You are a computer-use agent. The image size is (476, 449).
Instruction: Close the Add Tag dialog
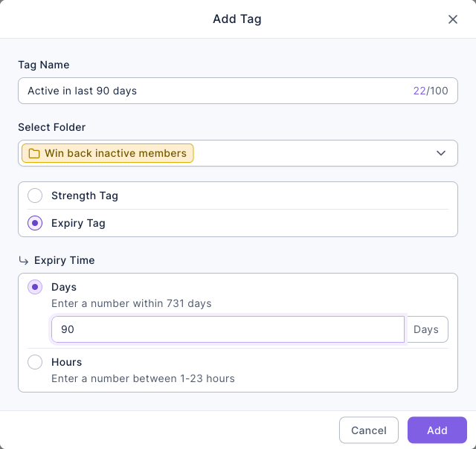point(453,19)
